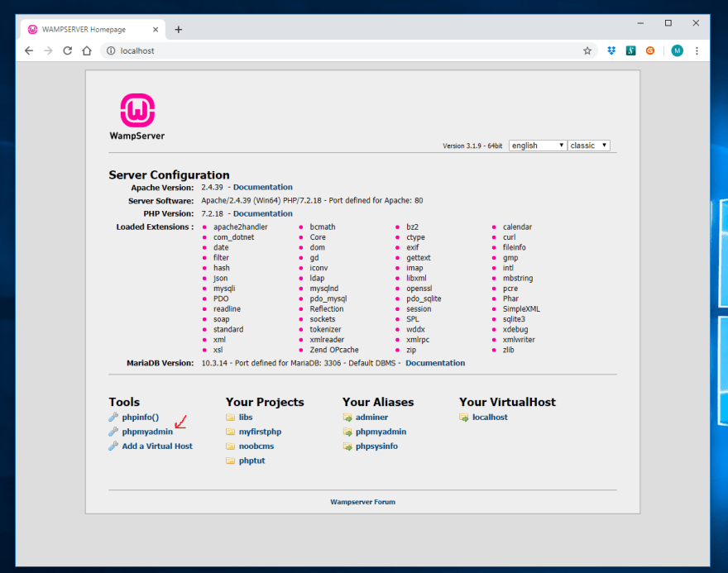
Task: Click the Version 3.1.9 - 64bit text
Action: pyautogui.click(x=472, y=146)
